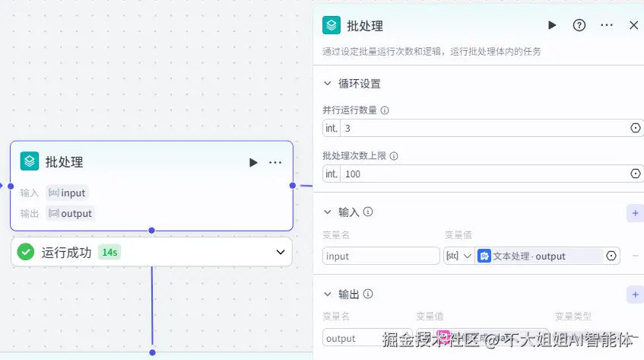Add a new input variable

click(635, 213)
